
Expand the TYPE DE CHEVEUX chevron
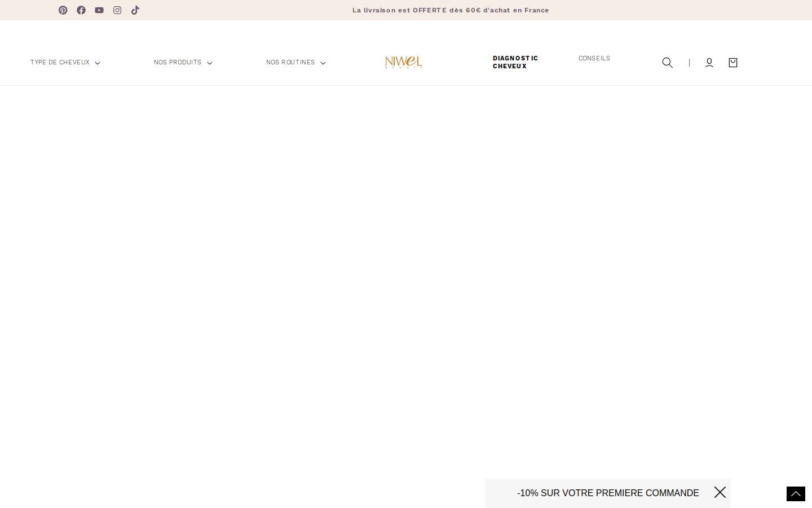pos(98,63)
